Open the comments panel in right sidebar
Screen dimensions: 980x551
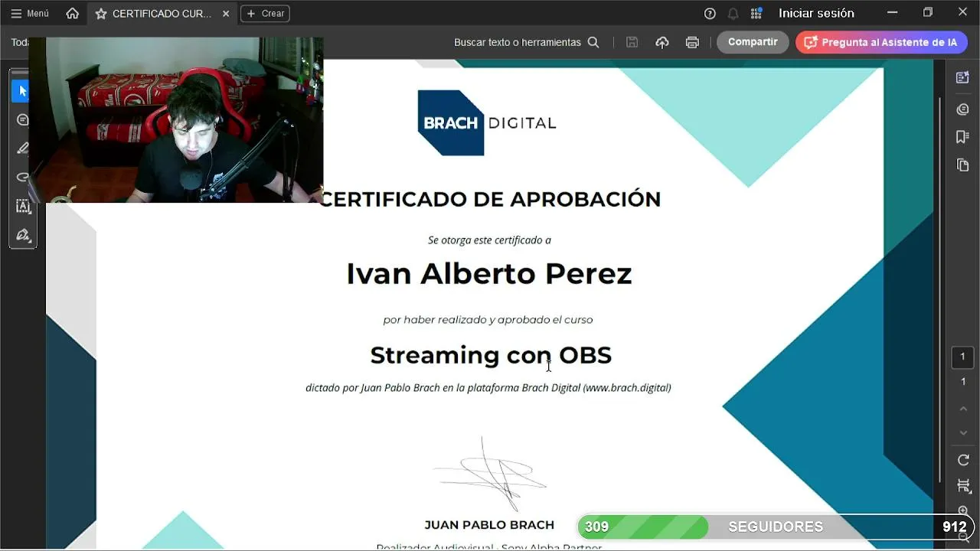(962, 109)
